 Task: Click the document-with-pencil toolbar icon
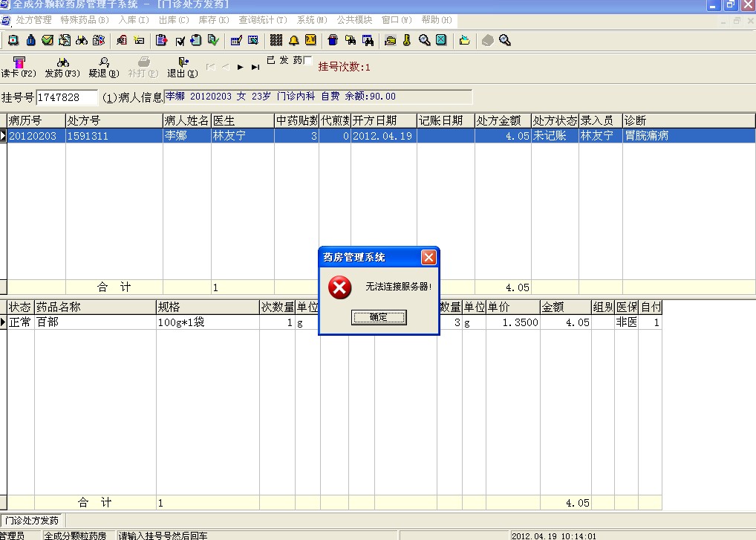point(65,41)
